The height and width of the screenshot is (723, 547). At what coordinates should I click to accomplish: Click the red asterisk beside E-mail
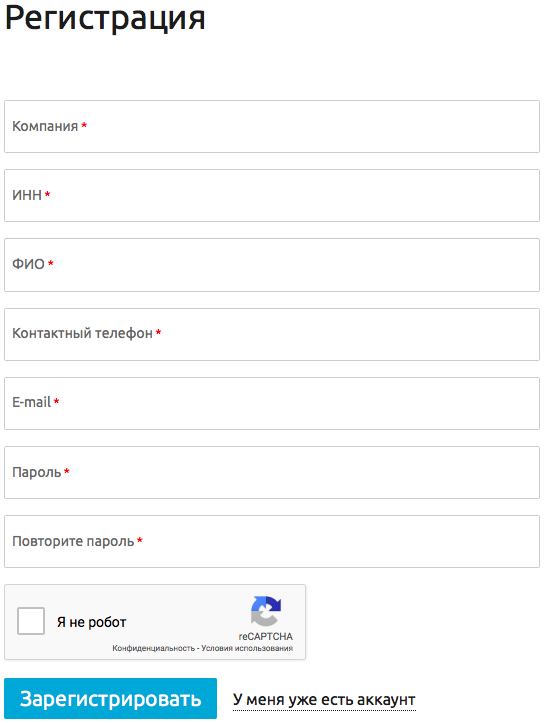[x=56, y=401]
